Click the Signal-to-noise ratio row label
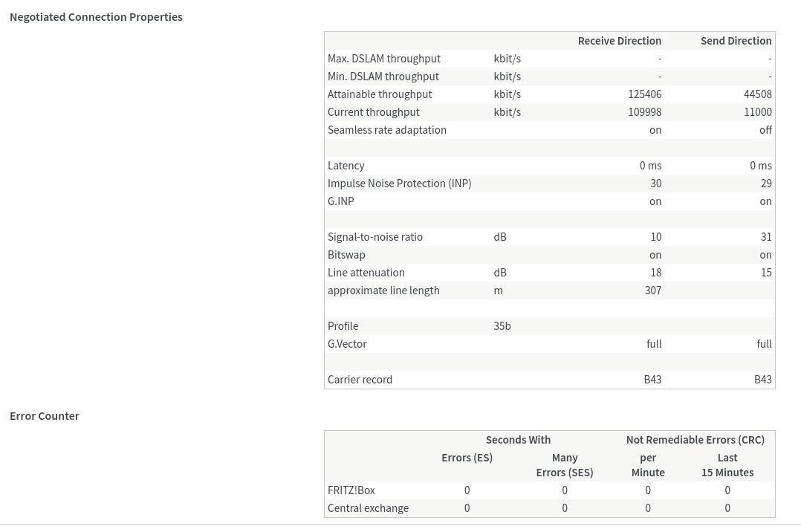This screenshot has height=532, width=801. click(x=375, y=237)
